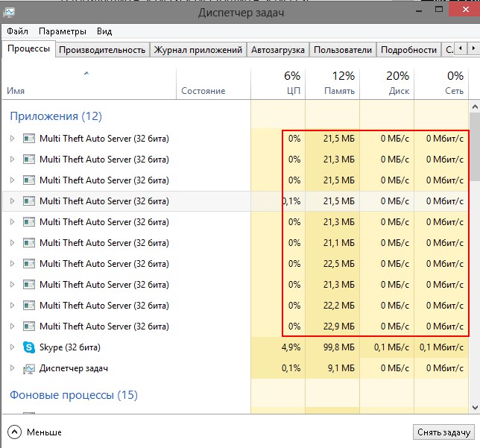Screen dimensions: 480x448
Task: Click the chevron icon beside Меньше
Action: (x=14, y=432)
